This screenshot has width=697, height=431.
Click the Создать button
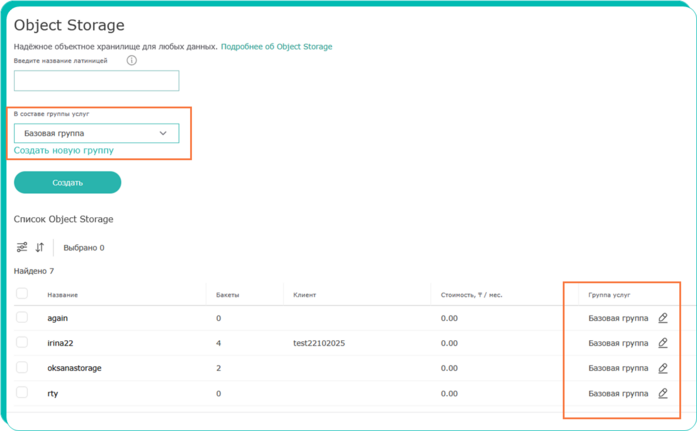67,183
